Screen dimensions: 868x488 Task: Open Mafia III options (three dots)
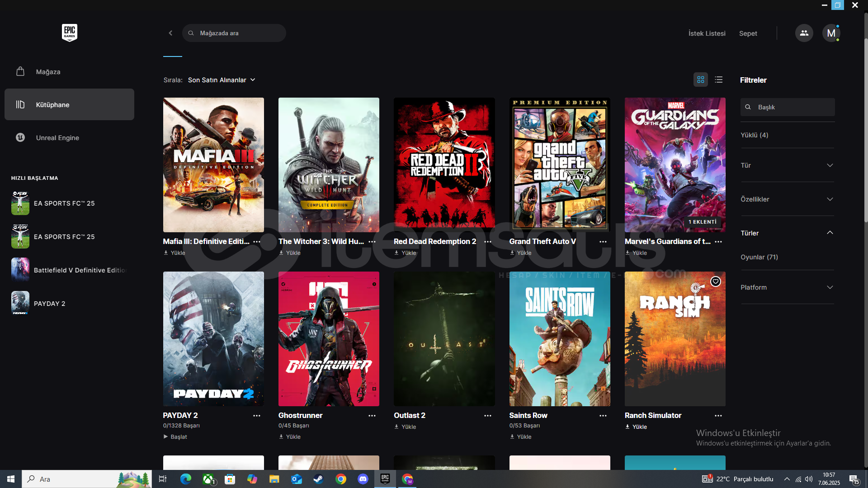257,242
